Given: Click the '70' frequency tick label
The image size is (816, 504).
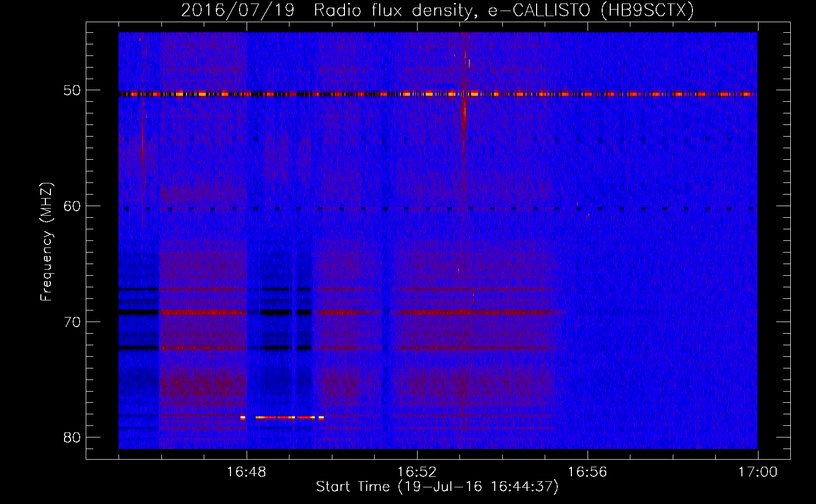Looking at the screenshot, I should tap(73, 322).
